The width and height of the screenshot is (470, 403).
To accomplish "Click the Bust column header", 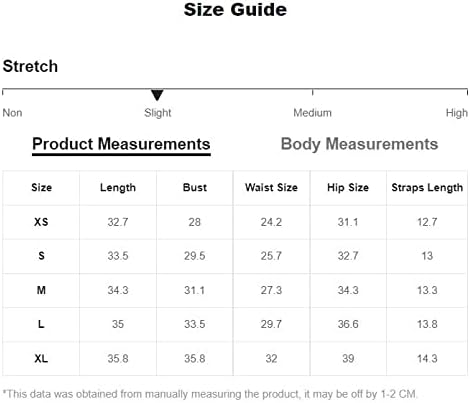I will tap(195, 187).
